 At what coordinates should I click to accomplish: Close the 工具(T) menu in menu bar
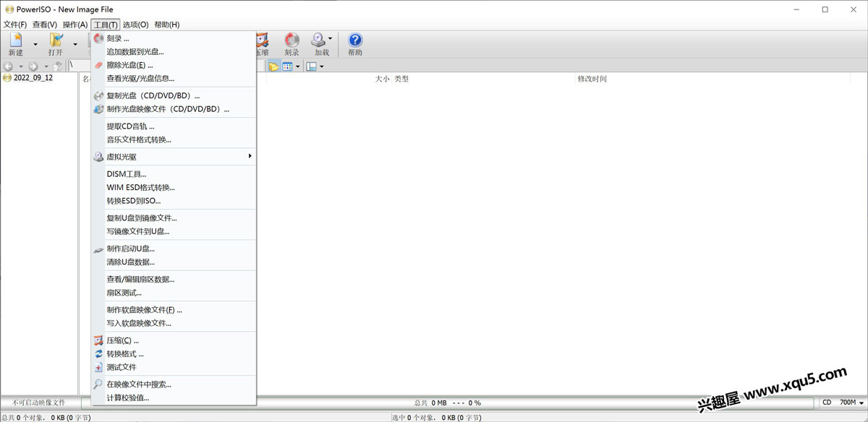pyautogui.click(x=106, y=25)
